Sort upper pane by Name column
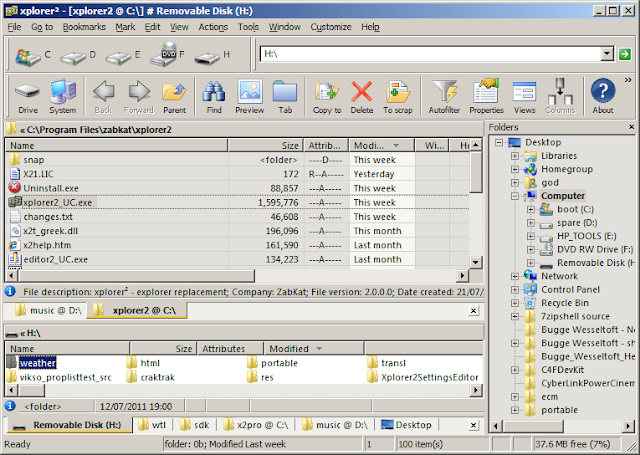 [116, 146]
